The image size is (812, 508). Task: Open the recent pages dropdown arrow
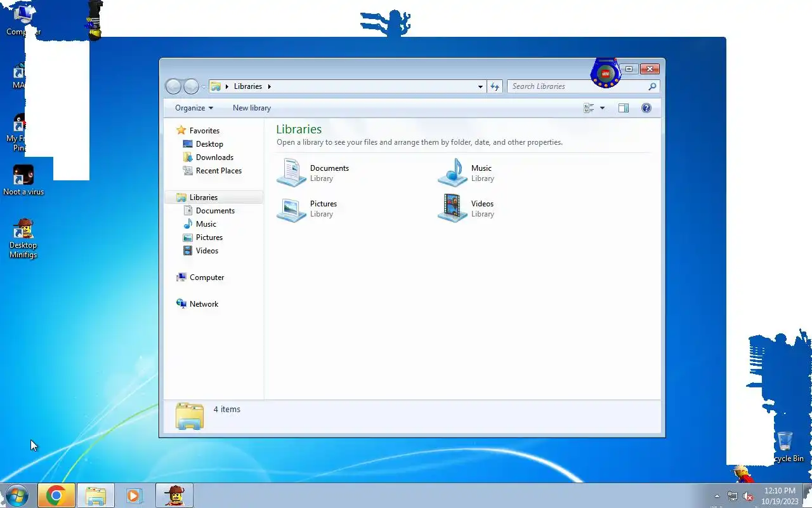[204, 86]
